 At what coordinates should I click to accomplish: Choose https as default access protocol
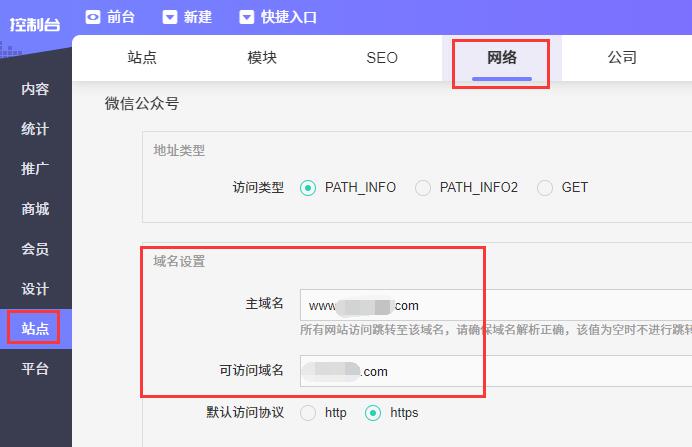pyautogui.click(x=373, y=413)
